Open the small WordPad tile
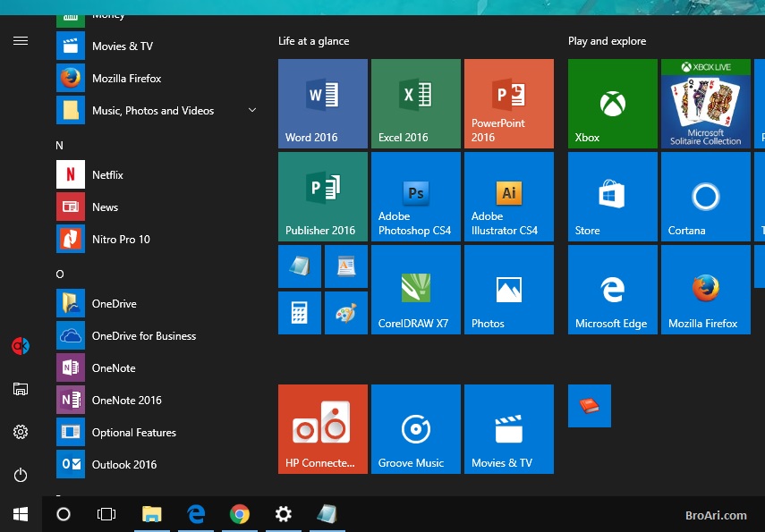 pyautogui.click(x=346, y=266)
